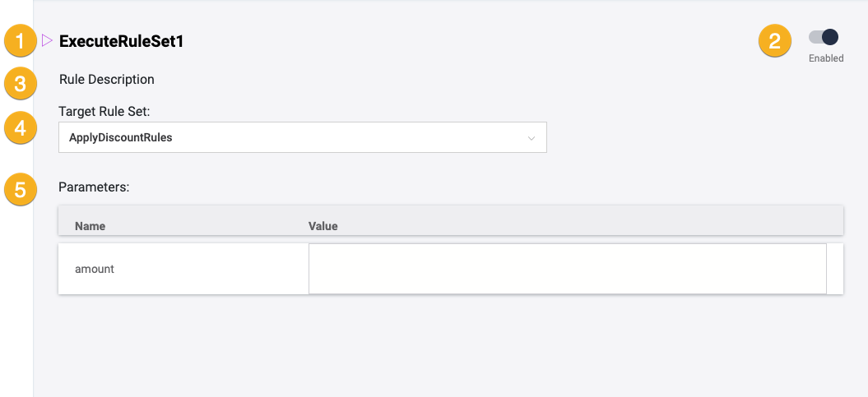
Task: Expand the triangle beside ExecuteRuleSet1
Action: pos(47,39)
